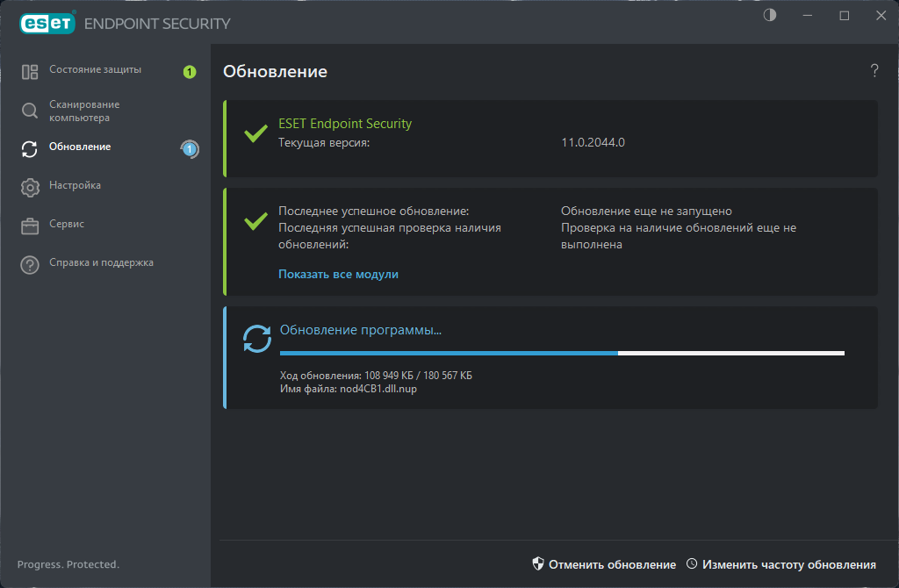This screenshot has width=899, height=588.
Task: Click the spinning update icon near Обновление программы
Action: [256, 337]
